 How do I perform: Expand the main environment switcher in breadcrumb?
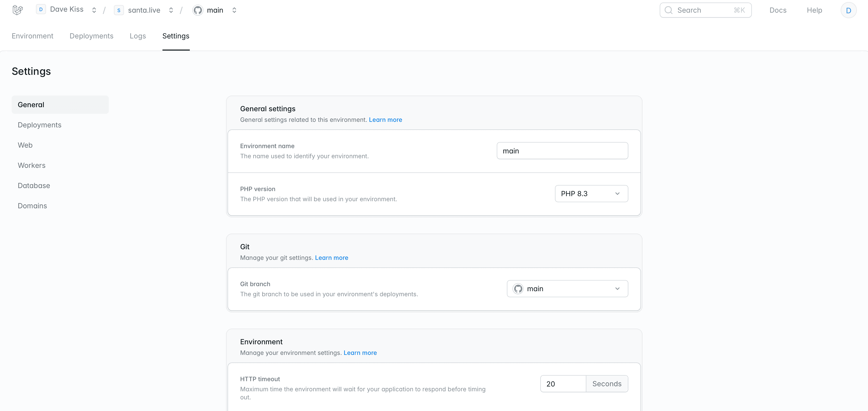pyautogui.click(x=234, y=10)
